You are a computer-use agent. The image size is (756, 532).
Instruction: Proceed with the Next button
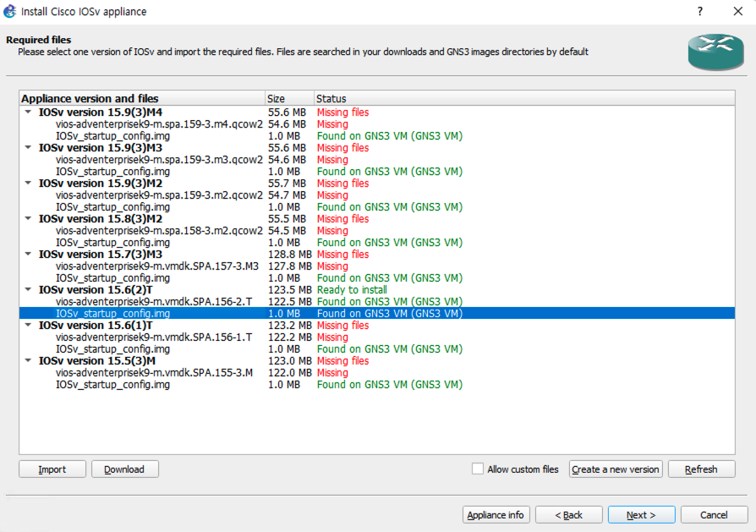(x=641, y=514)
